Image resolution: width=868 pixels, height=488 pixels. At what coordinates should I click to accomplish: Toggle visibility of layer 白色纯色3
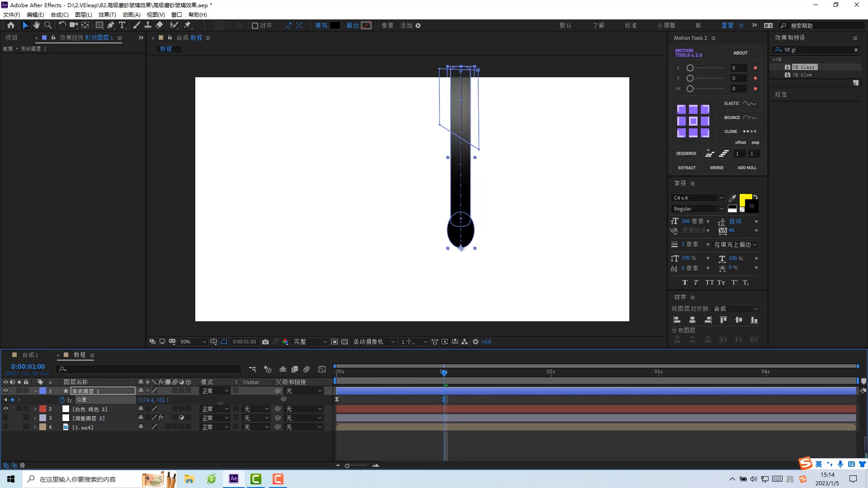coord(5,409)
